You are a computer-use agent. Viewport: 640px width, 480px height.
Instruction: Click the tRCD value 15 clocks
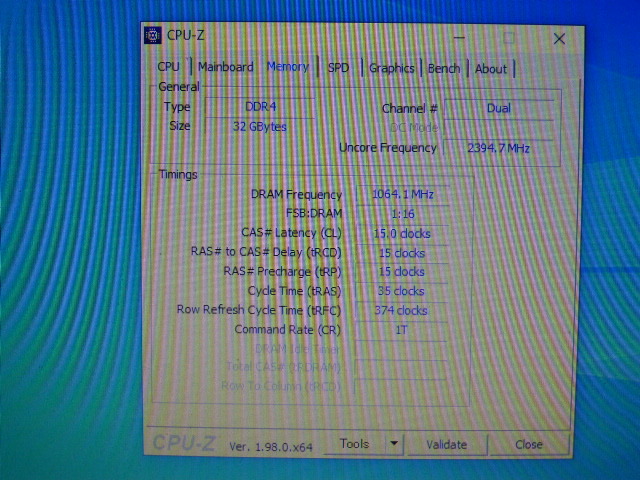coord(402,253)
